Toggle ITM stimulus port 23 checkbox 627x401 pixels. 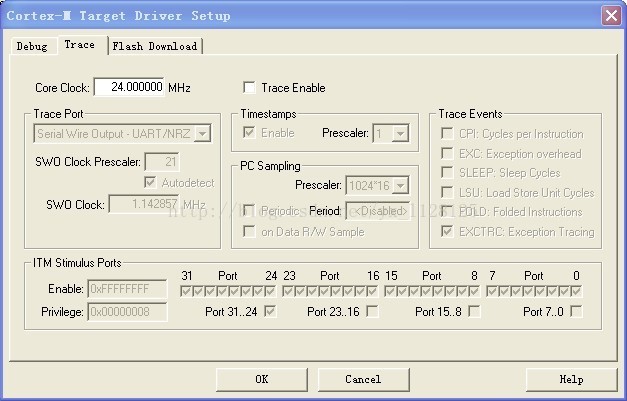(288, 291)
